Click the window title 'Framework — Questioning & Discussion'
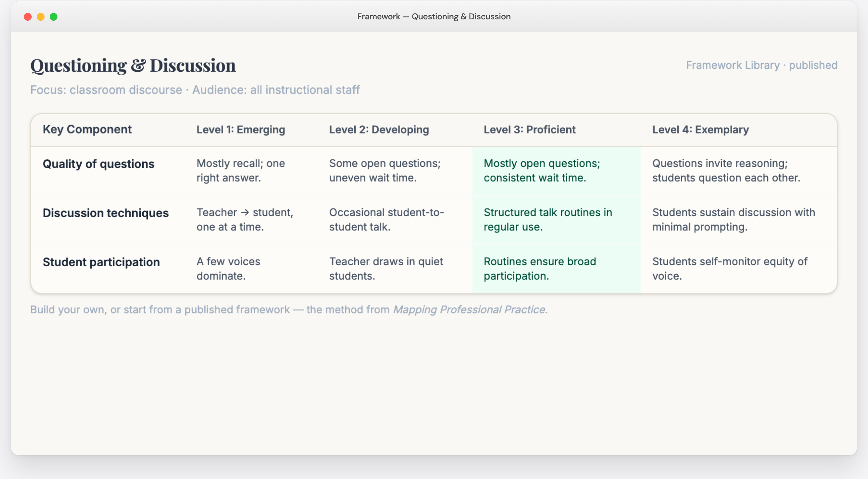The height and width of the screenshot is (479, 868). pyautogui.click(x=434, y=16)
